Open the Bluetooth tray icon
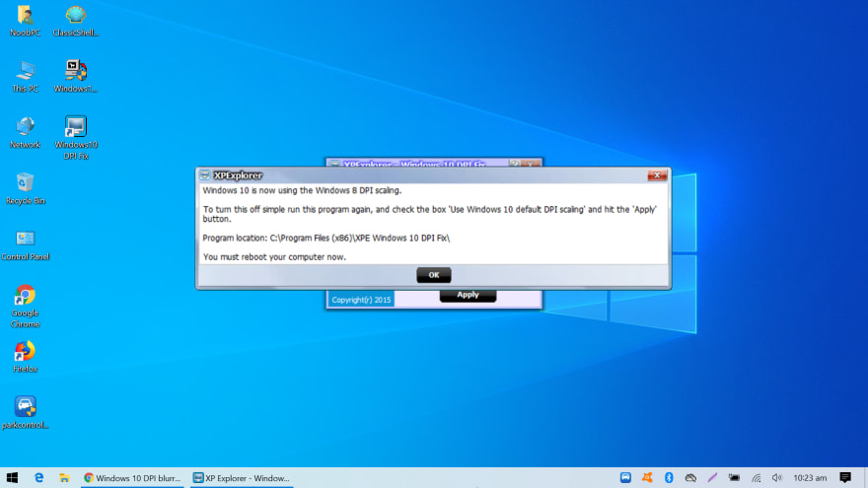 pos(669,477)
